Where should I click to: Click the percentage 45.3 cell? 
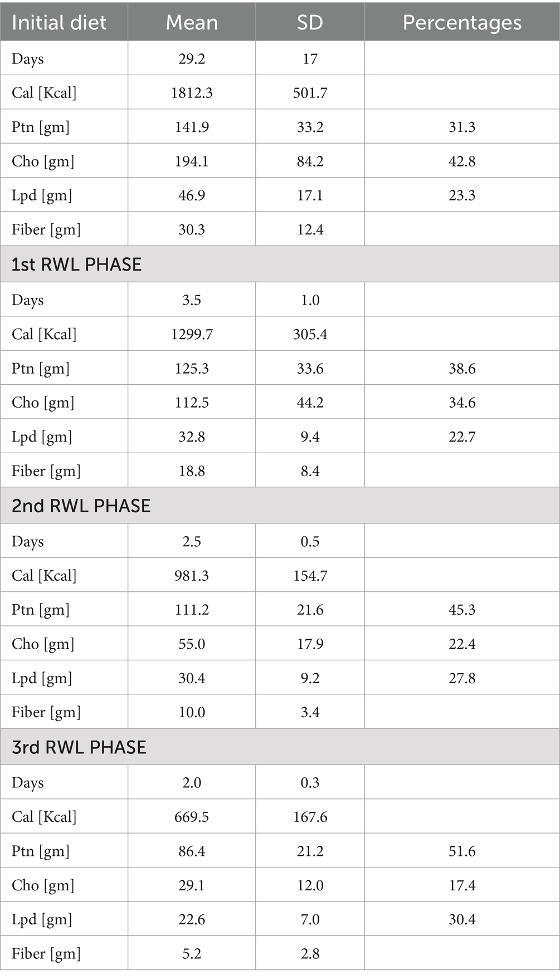462,610
